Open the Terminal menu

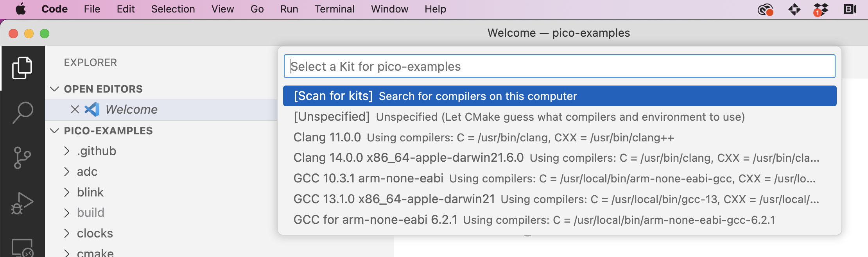(334, 9)
